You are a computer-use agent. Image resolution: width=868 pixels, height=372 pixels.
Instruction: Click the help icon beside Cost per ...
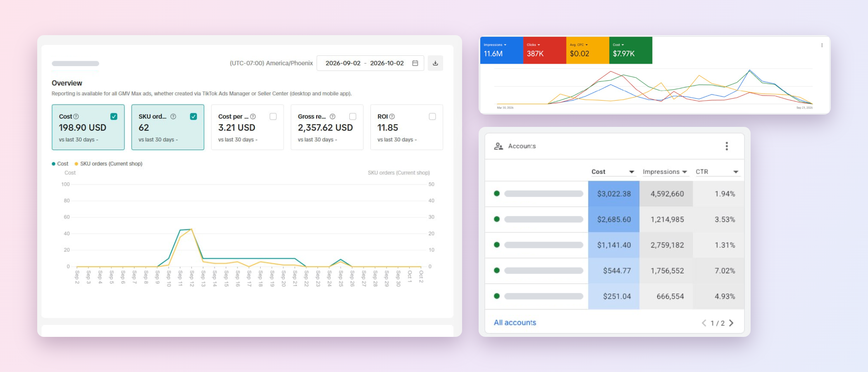pyautogui.click(x=253, y=117)
